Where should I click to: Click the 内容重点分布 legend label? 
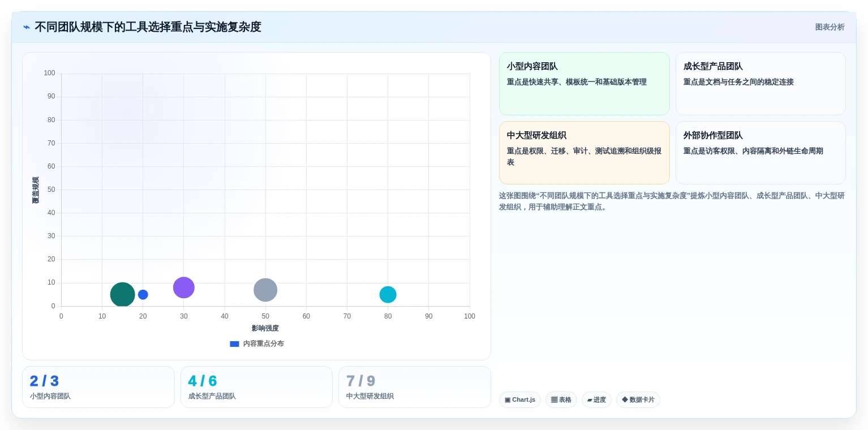click(x=264, y=343)
